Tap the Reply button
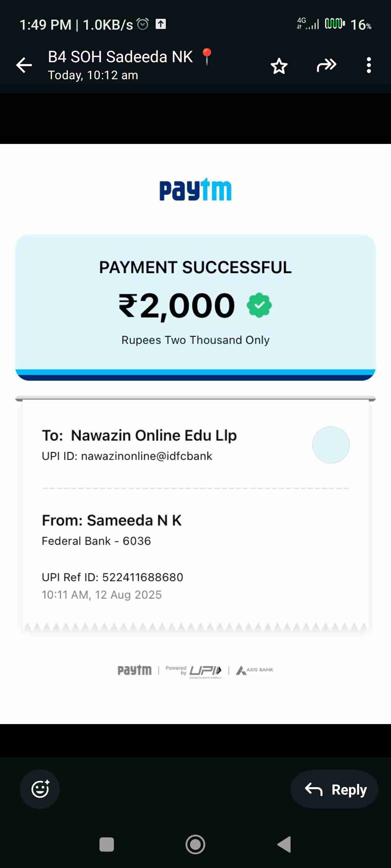 334,789
